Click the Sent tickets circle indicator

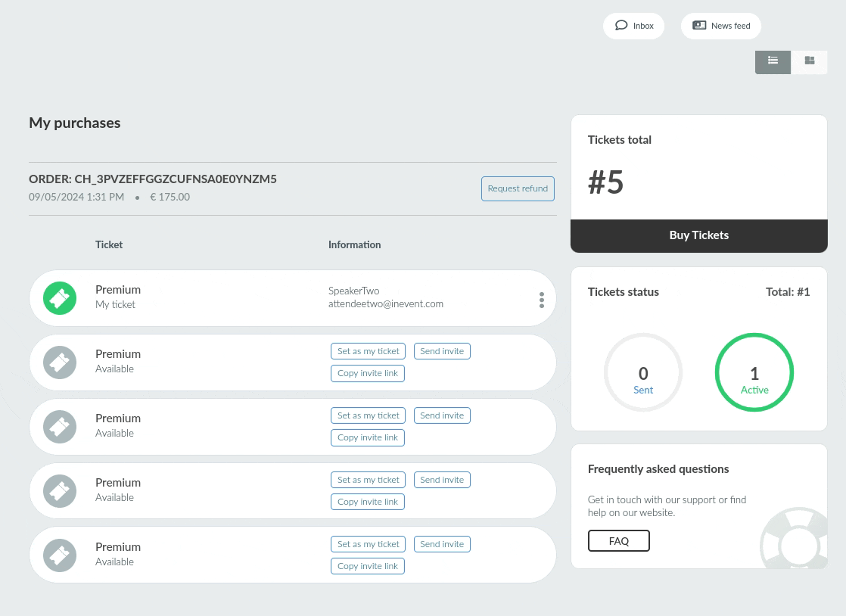[x=643, y=373]
